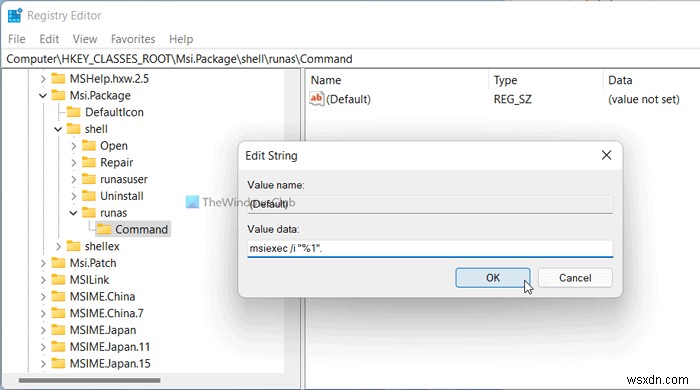Expand the Uninstall key
Image resolution: width=700 pixels, height=390 pixels.
point(74,196)
